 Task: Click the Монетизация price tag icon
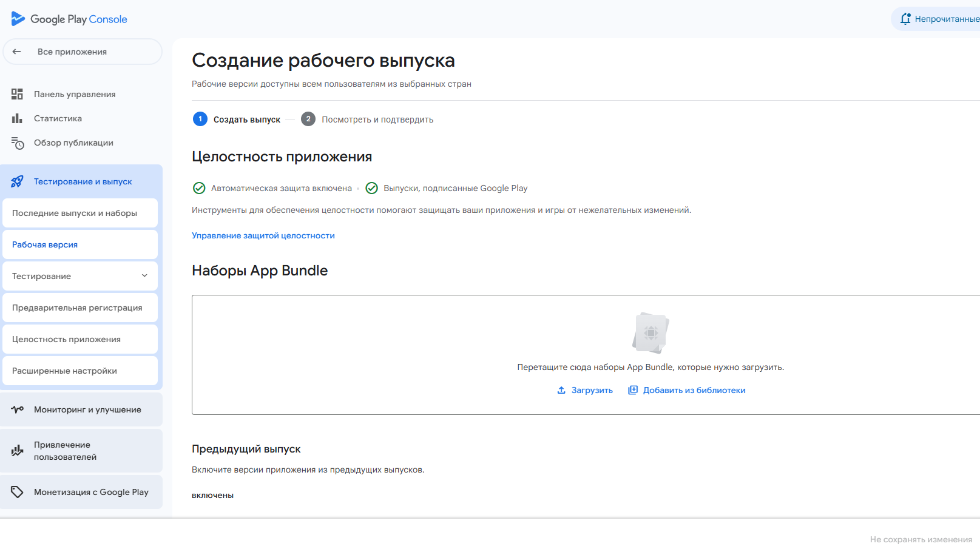17,491
